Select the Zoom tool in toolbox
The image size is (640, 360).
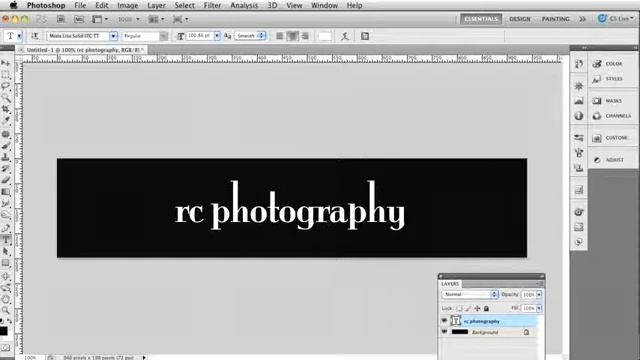pos(5,310)
